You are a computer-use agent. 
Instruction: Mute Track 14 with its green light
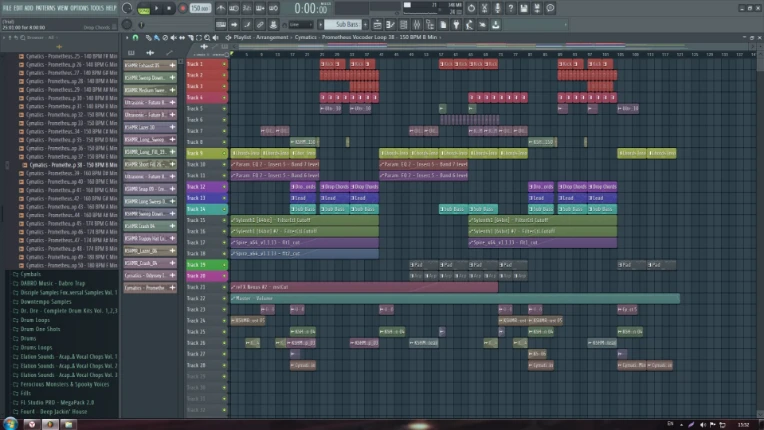(x=224, y=209)
